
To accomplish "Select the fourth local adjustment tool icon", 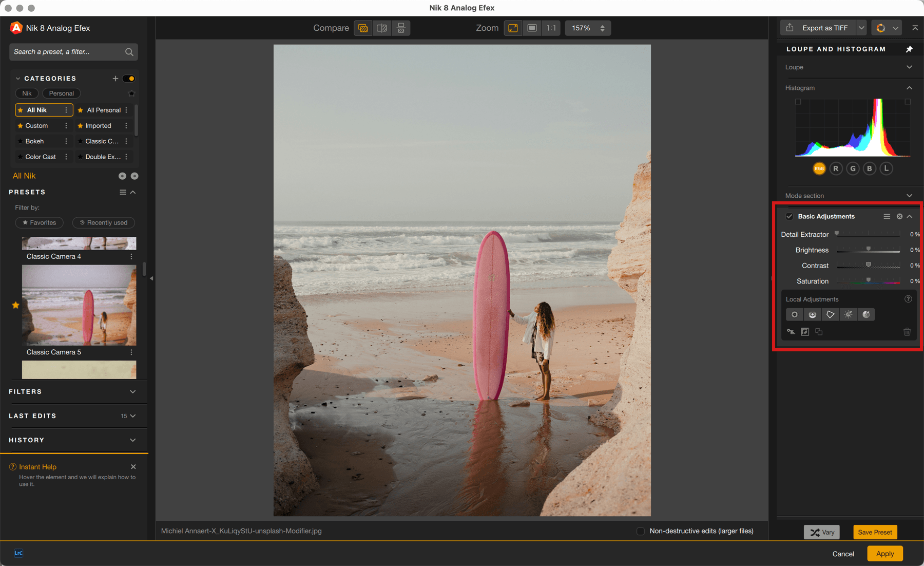I will coord(849,314).
